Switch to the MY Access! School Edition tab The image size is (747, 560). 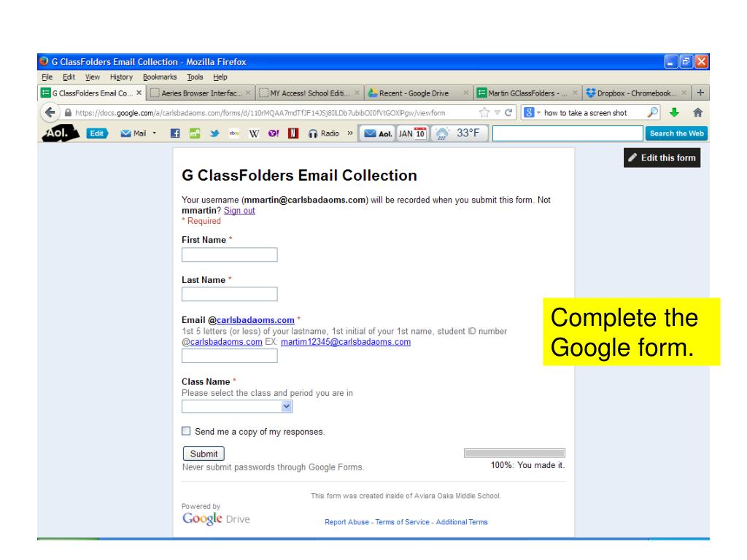pyautogui.click(x=309, y=93)
